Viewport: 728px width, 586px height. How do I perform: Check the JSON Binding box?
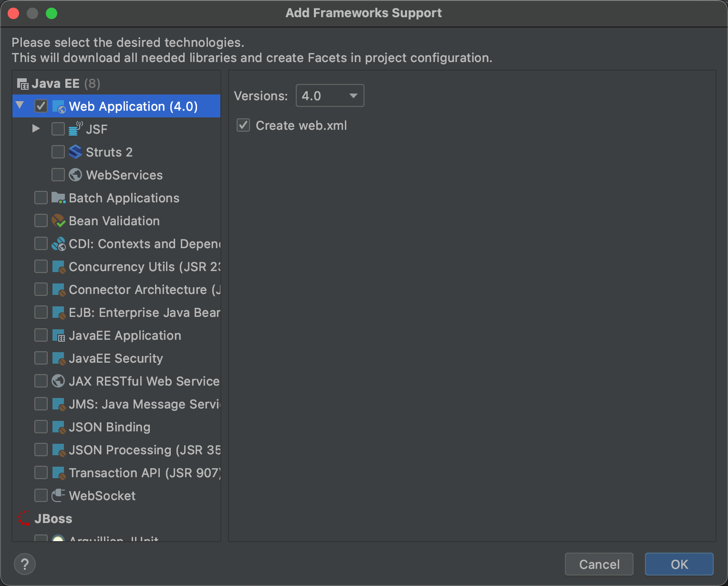[41, 427]
